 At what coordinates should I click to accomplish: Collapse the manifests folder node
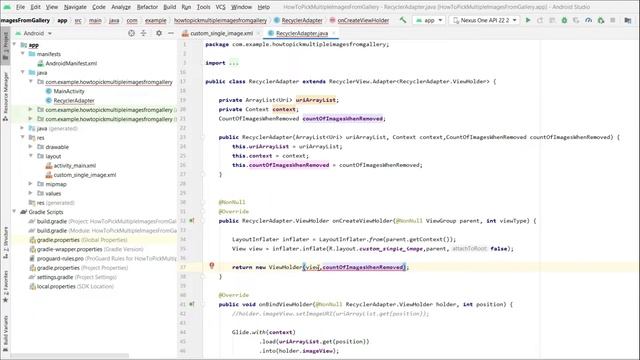click(x=23, y=54)
